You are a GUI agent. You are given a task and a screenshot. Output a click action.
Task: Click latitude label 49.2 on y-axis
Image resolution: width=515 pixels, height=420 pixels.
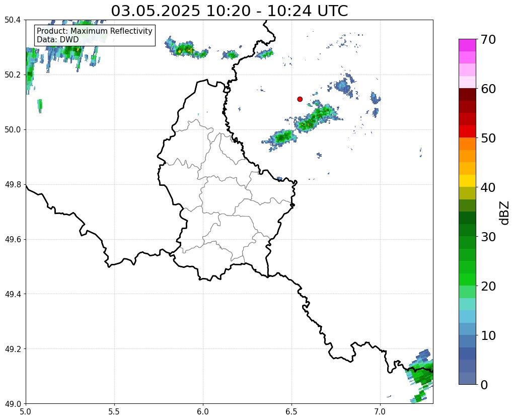[13, 349]
